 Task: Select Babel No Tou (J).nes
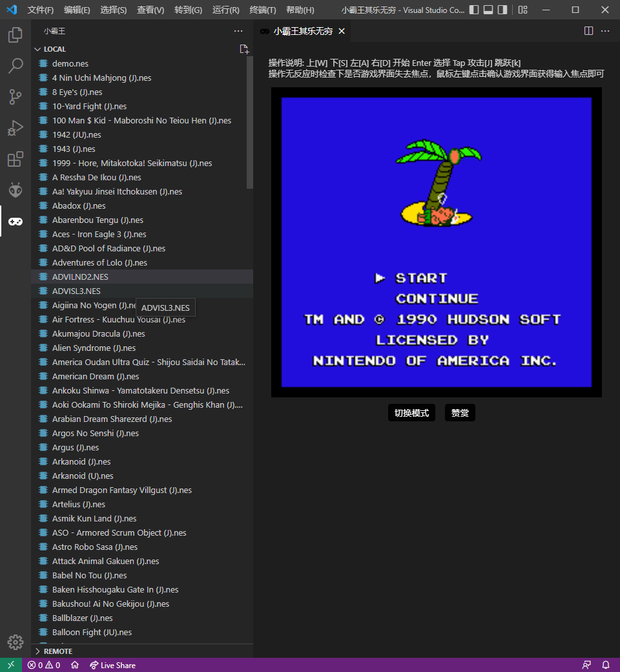click(142, 575)
